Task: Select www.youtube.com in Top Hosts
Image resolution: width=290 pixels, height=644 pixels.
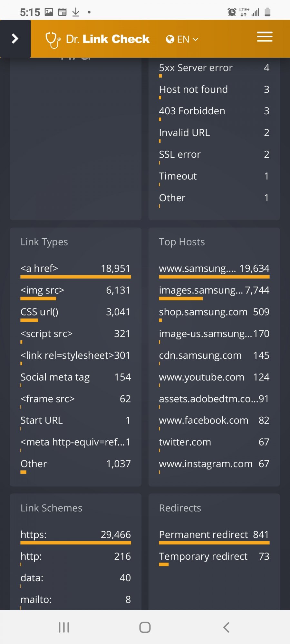Action: click(x=214, y=379)
